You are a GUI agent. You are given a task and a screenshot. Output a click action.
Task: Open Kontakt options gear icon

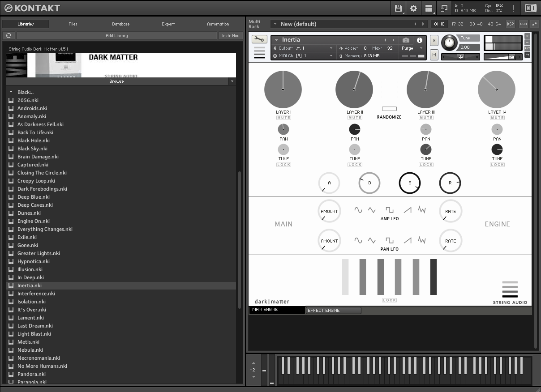(x=413, y=8)
